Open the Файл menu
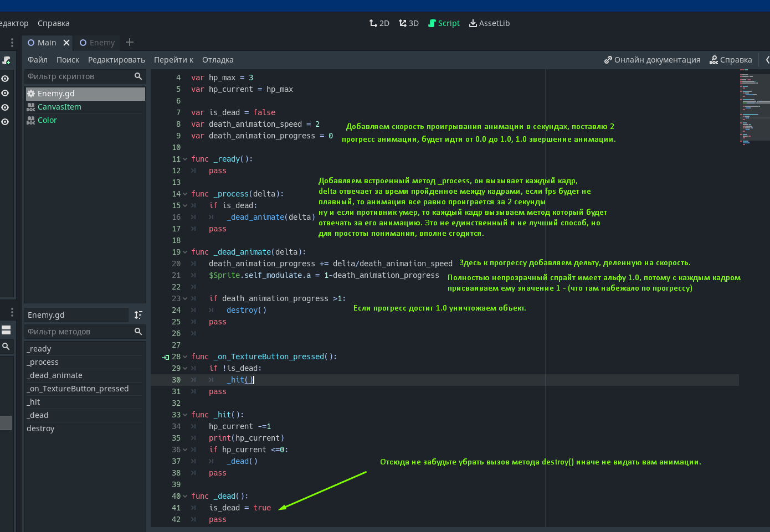Viewport: 770px width, 532px height. pyautogui.click(x=37, y=60)
